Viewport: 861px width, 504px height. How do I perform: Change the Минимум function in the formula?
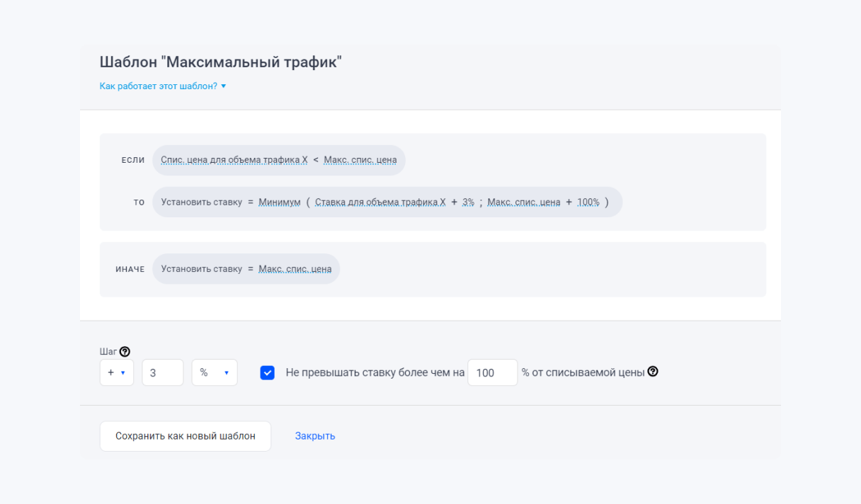pos(279,201)
